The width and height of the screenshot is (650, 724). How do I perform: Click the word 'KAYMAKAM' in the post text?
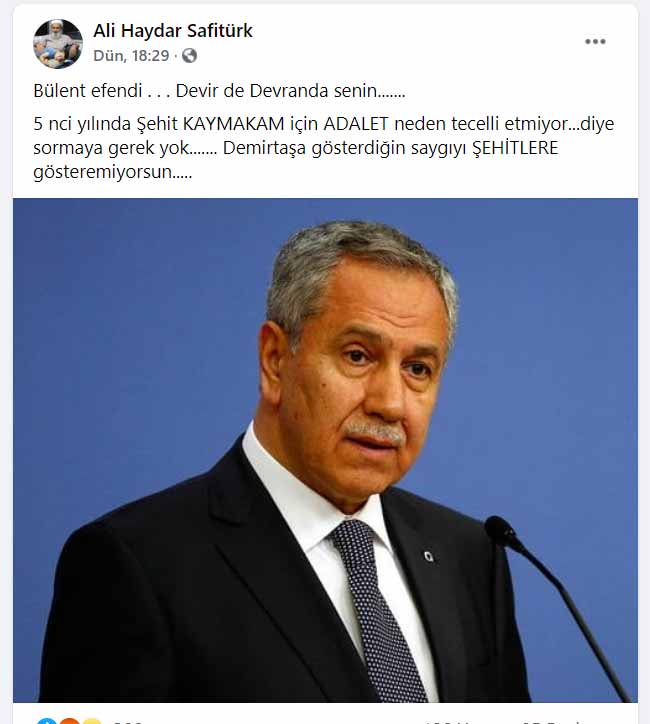point(234,124)
